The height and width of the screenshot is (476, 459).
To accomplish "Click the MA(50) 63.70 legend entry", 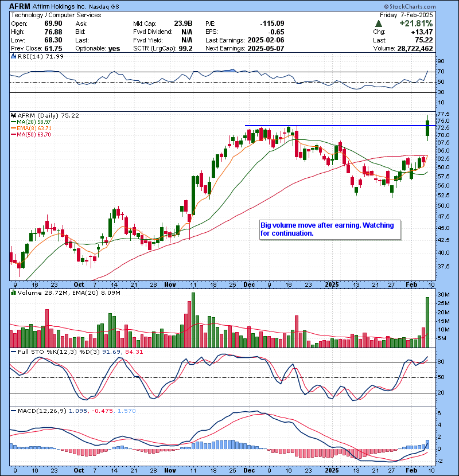I will [x=30, y=135].
